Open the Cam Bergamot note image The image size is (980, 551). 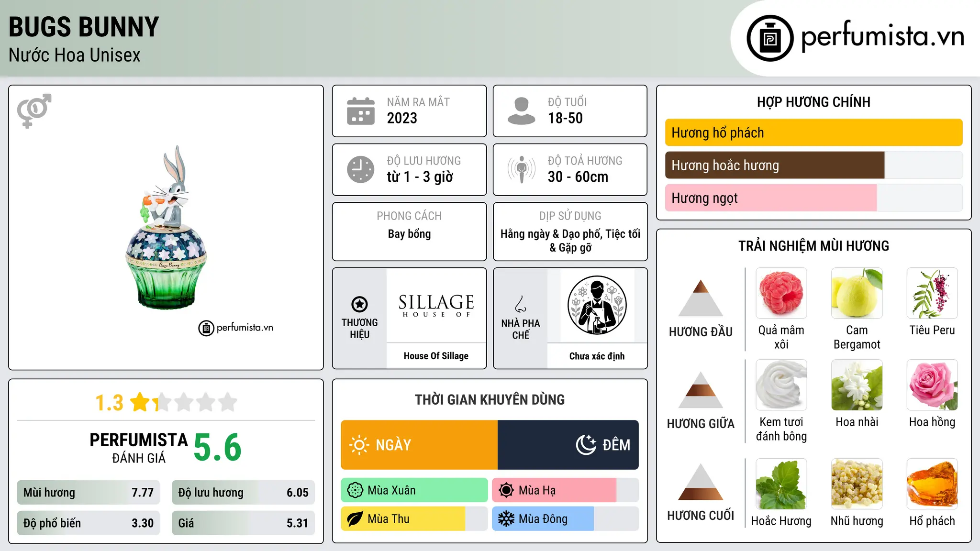click(857, 293)
